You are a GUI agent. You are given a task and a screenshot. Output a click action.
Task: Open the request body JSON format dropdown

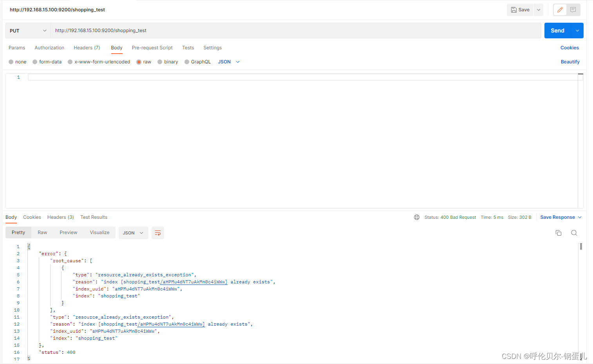tap(229, 62)
